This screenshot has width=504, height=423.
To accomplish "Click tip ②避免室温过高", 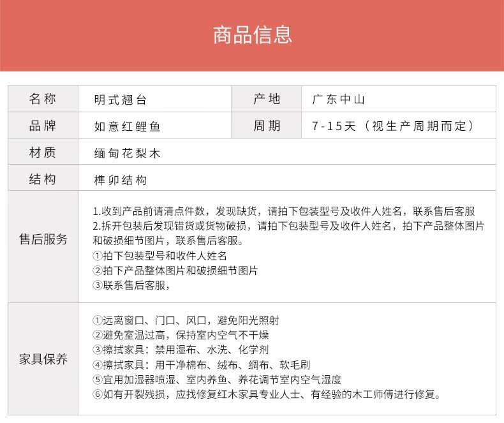I will click(181, 335).
